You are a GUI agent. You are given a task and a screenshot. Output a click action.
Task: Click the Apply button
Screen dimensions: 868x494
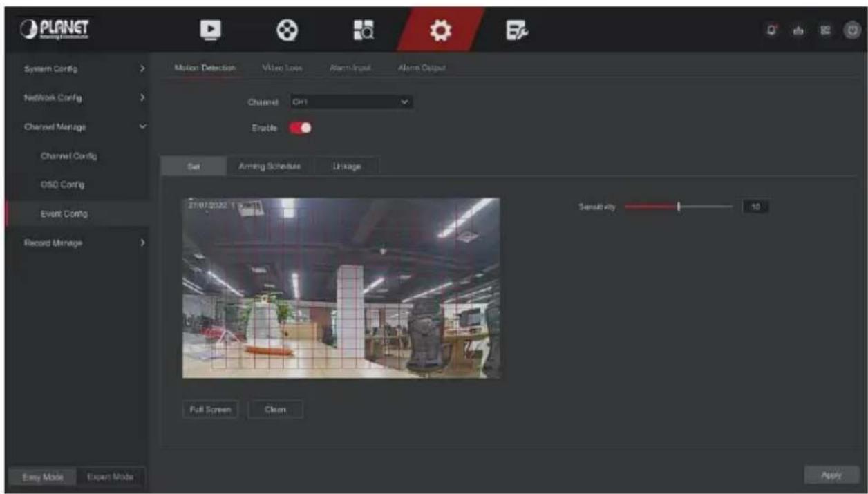831,475
